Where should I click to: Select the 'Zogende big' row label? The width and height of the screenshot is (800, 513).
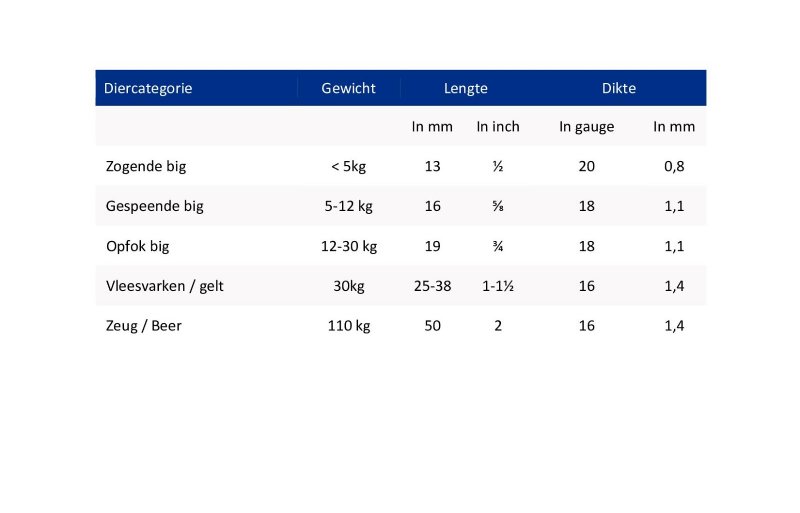pyautogui.click(x=146, y=166)
